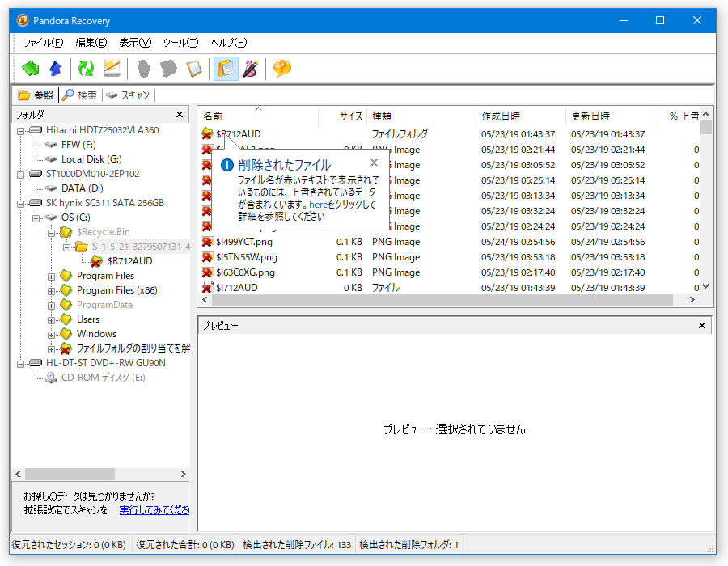The image size is (728, 566).
Task: Select the S-1-5-21-3279507131 folder in tree
Action: tap(141, 247)
